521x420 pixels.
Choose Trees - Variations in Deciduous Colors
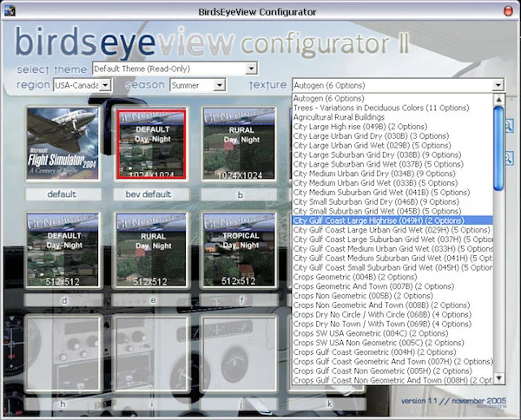tap(392, 108)
